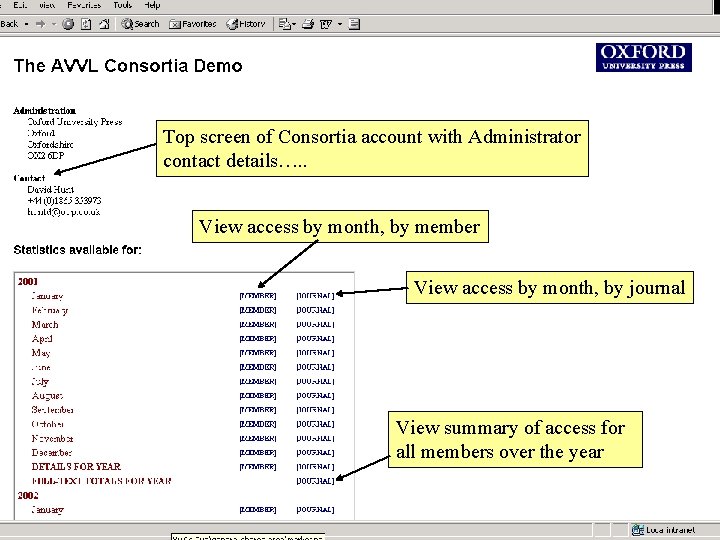Click the August JOURNAL link

315,395
